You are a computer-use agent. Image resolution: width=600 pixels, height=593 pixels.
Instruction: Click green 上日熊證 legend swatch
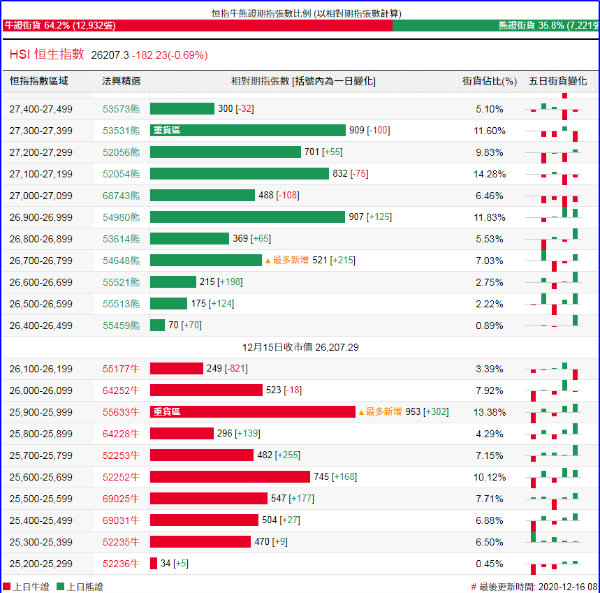(60, 586)
